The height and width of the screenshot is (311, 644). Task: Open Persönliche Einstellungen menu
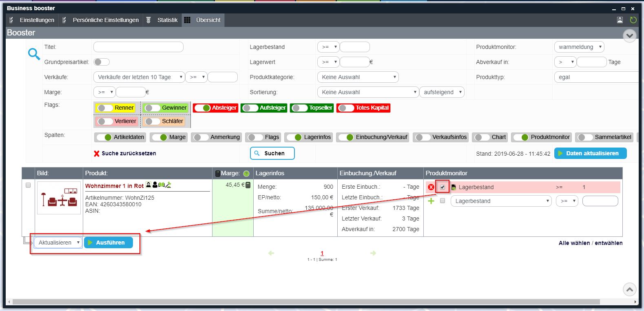coord(105,20)
